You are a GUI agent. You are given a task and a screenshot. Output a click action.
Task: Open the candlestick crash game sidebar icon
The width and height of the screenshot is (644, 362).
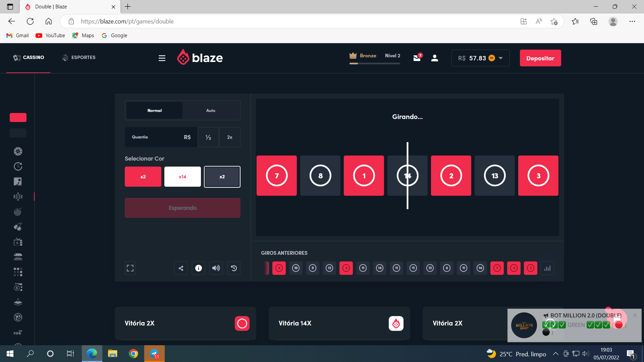coord(18,196)
